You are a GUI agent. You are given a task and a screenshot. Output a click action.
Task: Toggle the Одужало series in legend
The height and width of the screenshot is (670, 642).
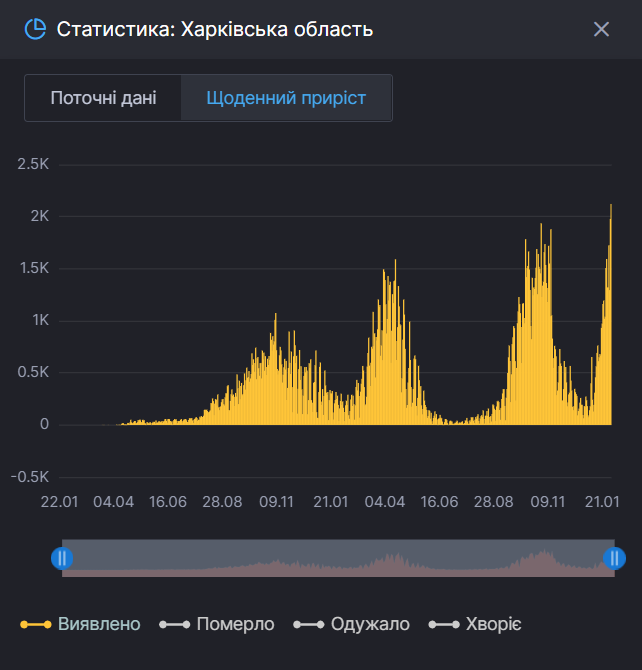pos(351,624)
